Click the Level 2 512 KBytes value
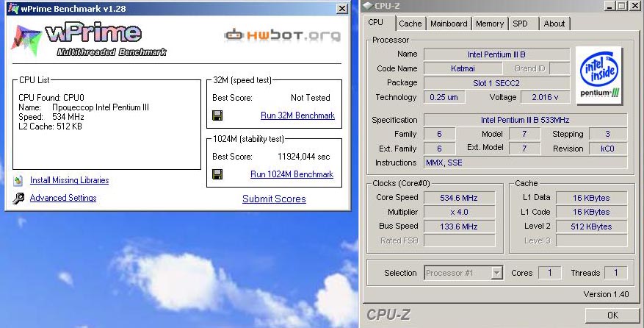This screenshot has width=644, height=328. pyautogui.click(x=591, y=227)
